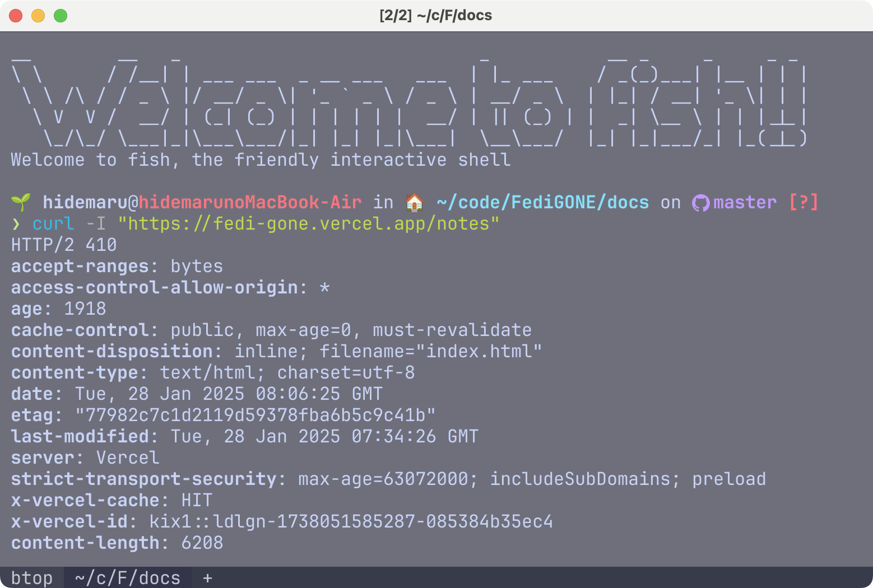
Task: Click the seedling emoji in the prompt
Action: pyautogui.click(x=21, y=202)
